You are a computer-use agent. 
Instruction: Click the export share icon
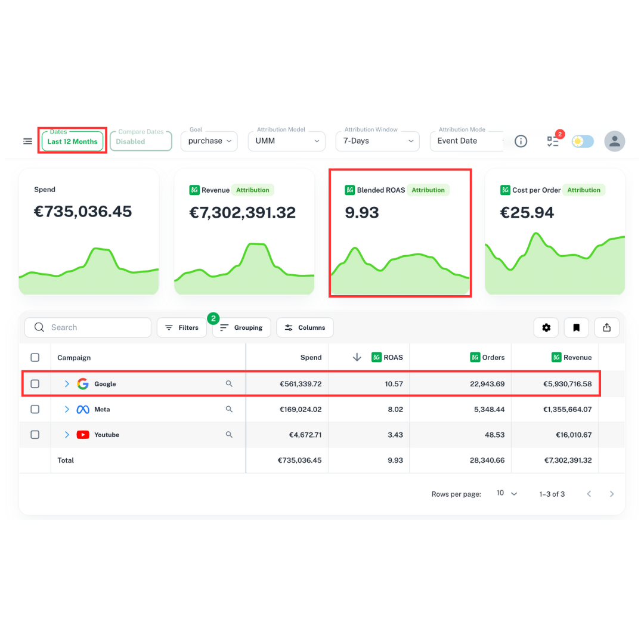tap(606, 327)
